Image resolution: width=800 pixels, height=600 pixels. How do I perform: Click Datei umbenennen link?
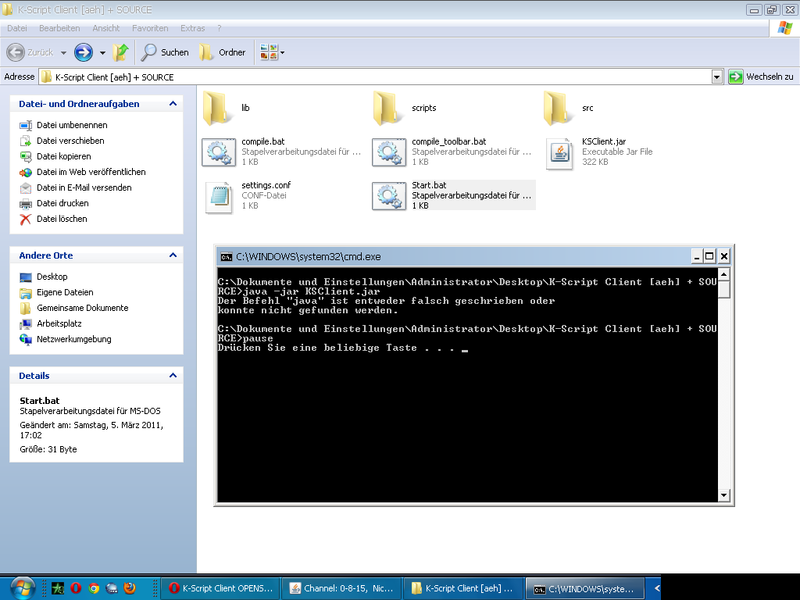(x=72, y=125)
